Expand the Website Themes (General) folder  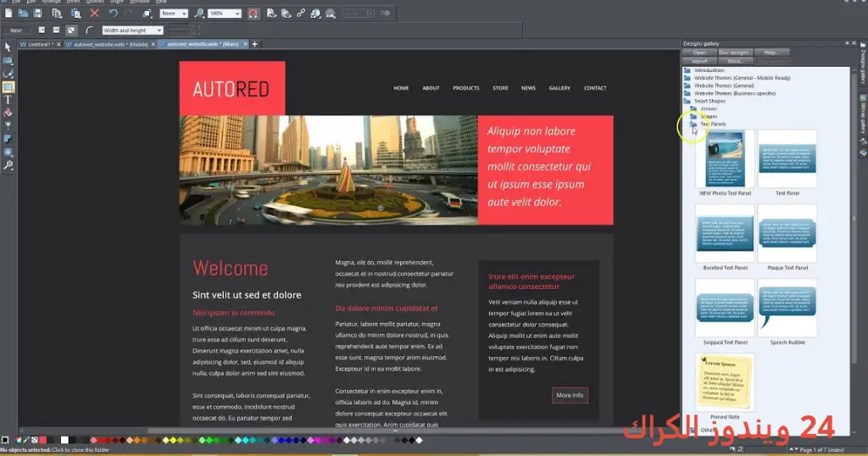click(x=687, y=86)
